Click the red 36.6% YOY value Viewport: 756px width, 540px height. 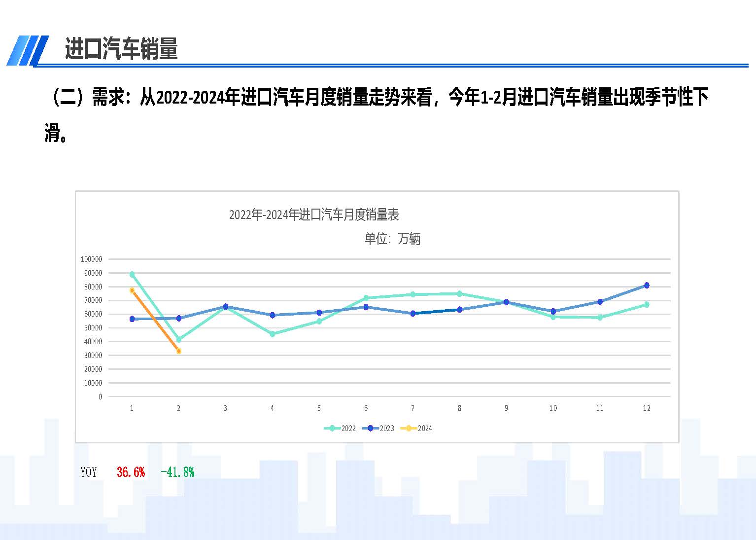tap(131, 472)
